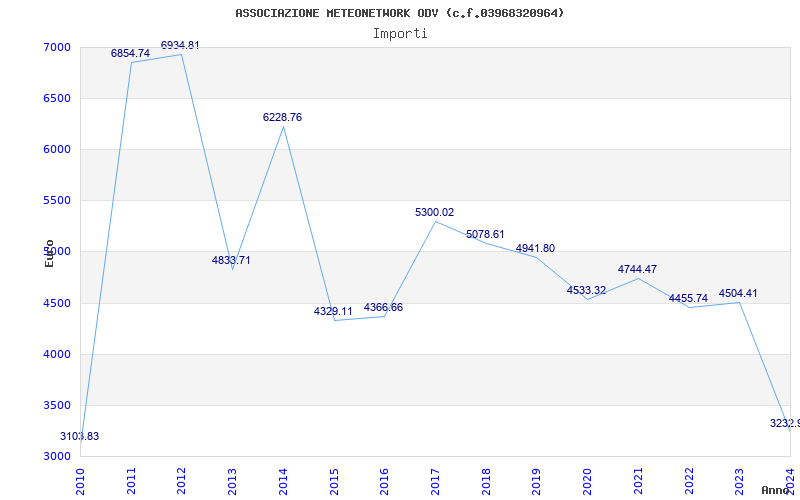Select the 6934.81 data label

pos(180,45)
